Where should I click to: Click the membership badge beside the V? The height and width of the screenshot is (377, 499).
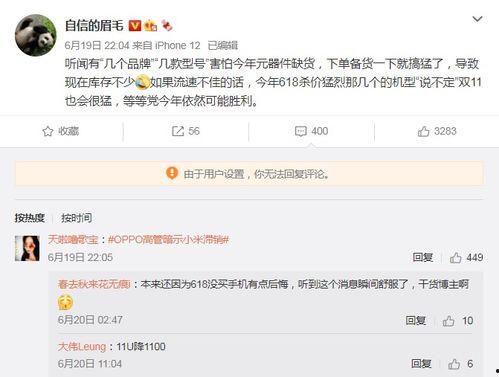coord(150,25)
